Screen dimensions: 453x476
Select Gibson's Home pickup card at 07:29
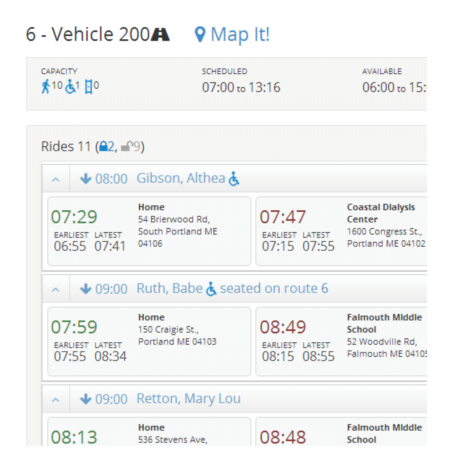point(149,231)
